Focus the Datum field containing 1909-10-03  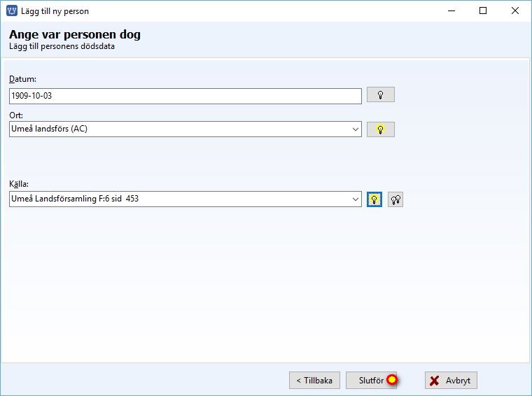point(185,96)
